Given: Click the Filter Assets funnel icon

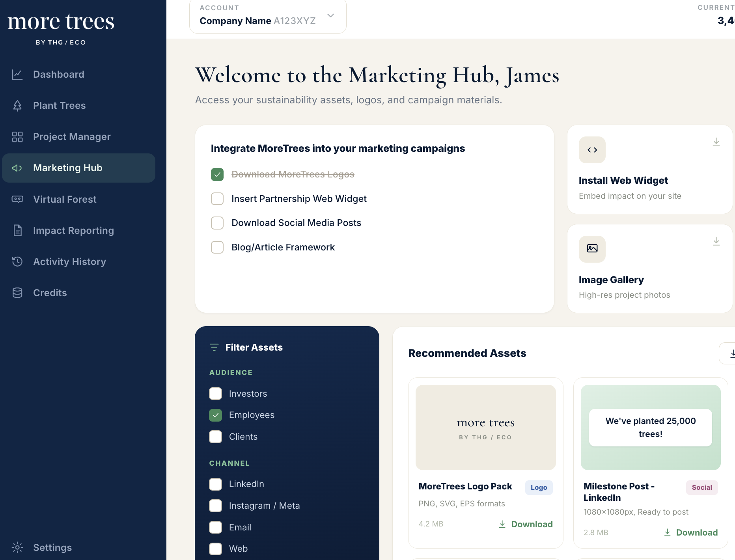Looking at the screenshot, I should pyautogui.click(x=214, y=347).
